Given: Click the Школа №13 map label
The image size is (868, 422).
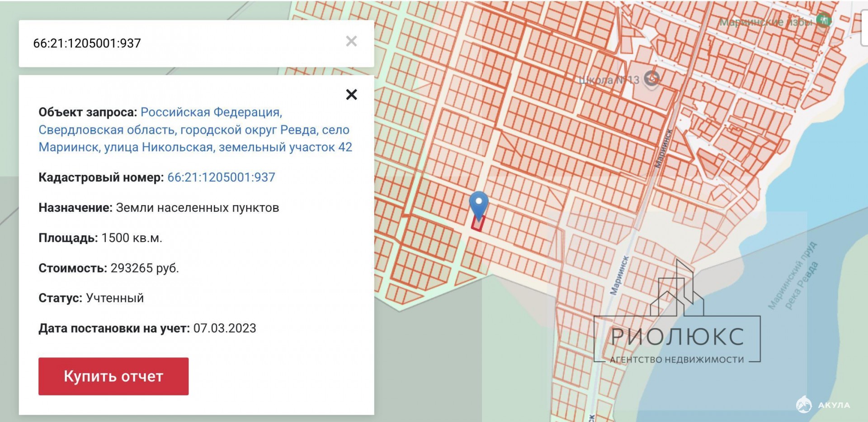Looking at the screenshot, I should [609, 80].
